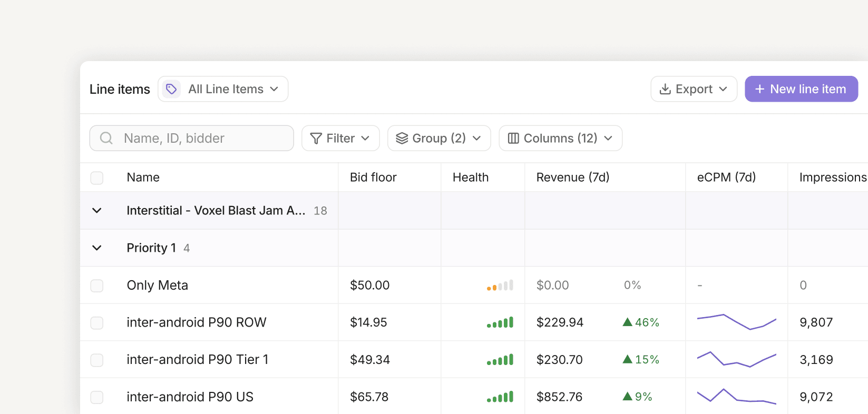Click the plus icon in New line item
This screenshot has height=414, width=868.
(759, 89)
